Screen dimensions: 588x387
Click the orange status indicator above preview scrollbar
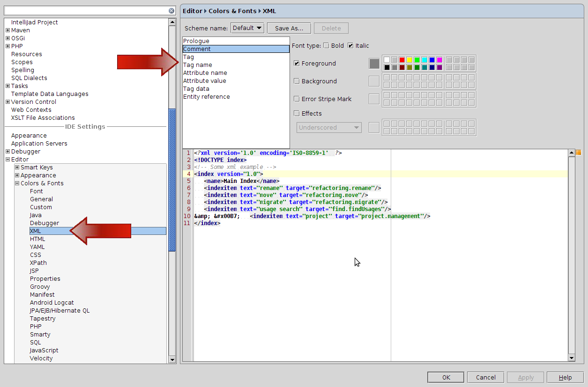click(x=578, y=153)
